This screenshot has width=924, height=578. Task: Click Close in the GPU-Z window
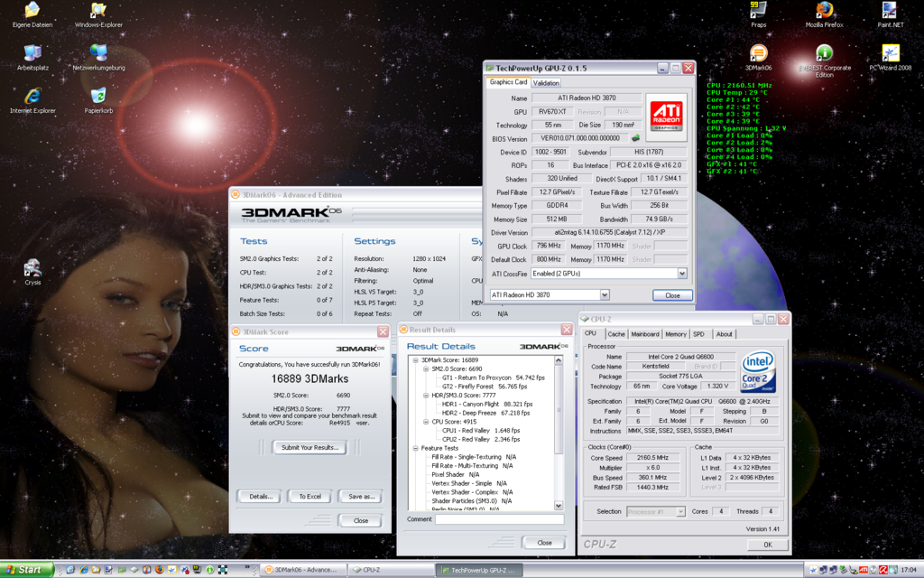672,295
